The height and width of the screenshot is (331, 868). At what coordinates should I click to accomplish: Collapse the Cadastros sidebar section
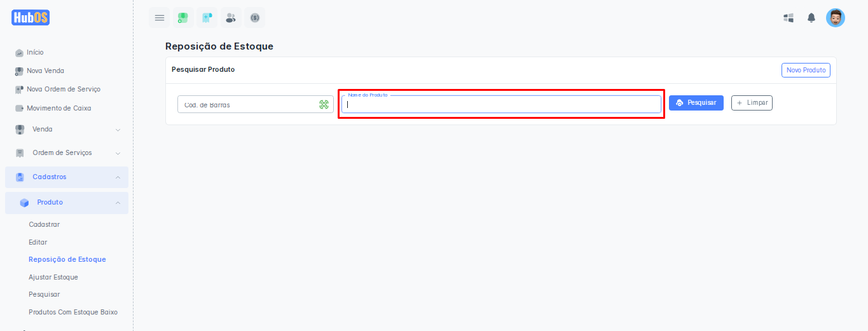coord(67,177)
